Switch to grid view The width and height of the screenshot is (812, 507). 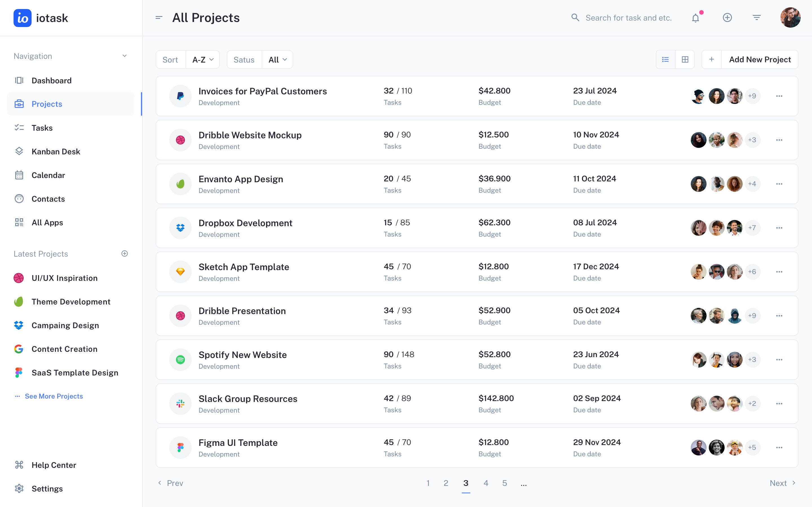point(685,59)
